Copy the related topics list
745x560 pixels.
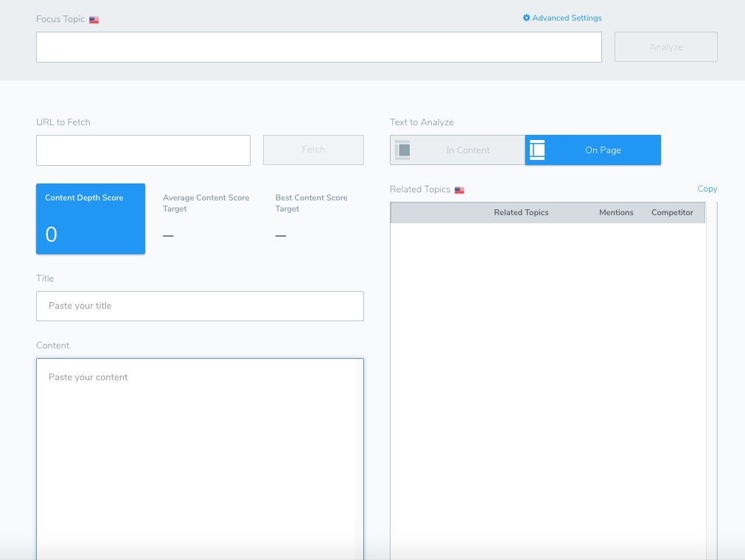coord(707,189)
